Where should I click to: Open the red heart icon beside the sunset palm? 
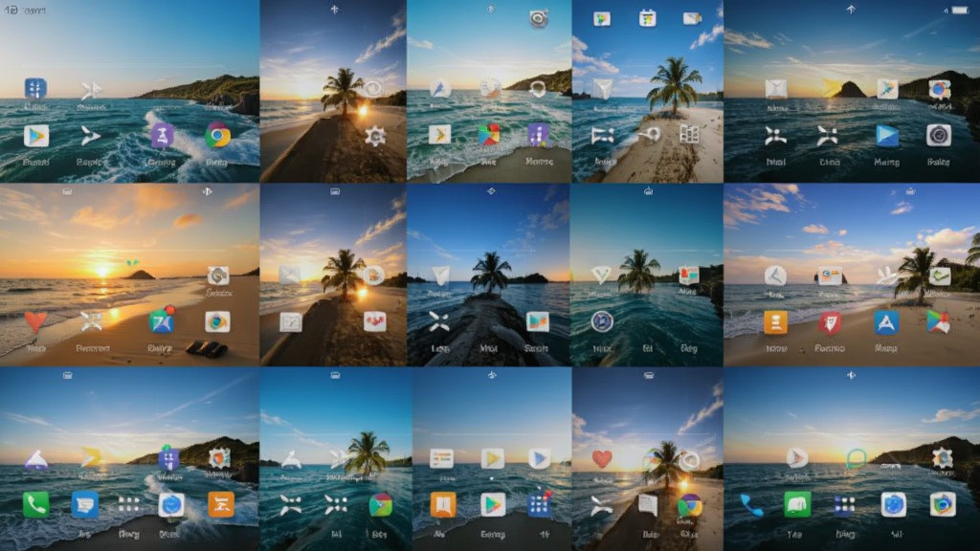click(602, 459)
